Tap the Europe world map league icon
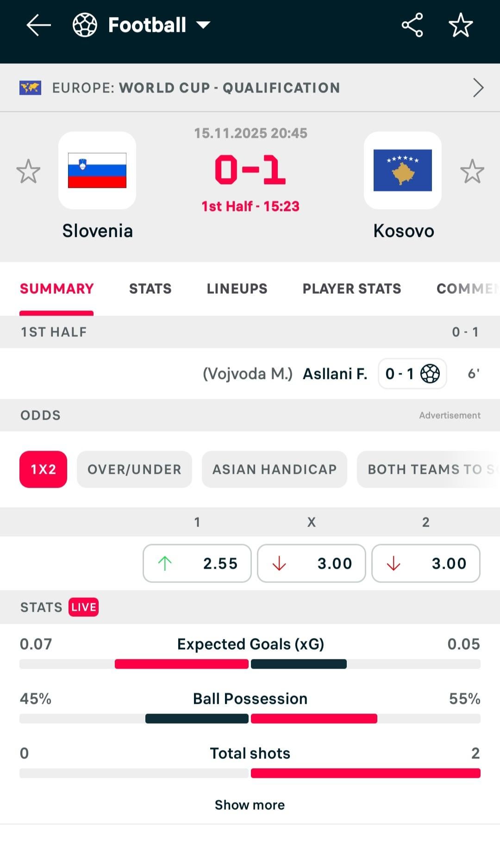Viewport: 500px width, 868px height. tap(30, 88)
